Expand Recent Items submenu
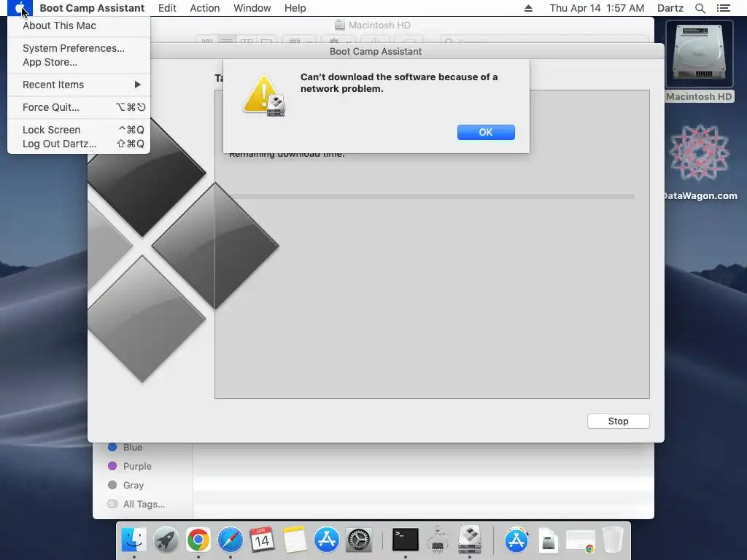The width and height of the screenshot is (747, 560). coord(79,85)
